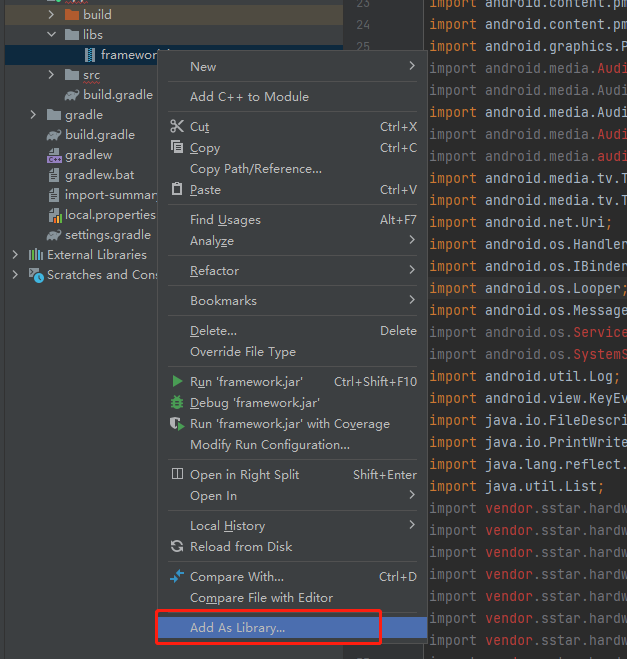Click the framework jar archive icon
Screen dimensions: 627x659
point(90,55)
